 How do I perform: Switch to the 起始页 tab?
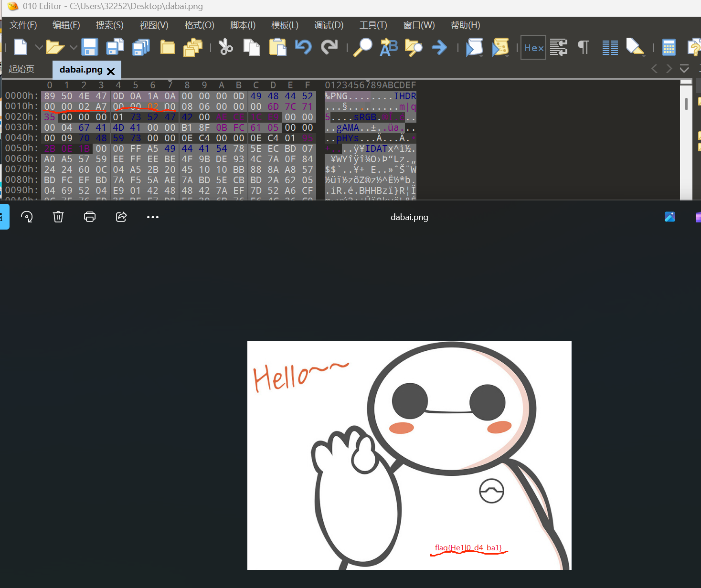(x=21, y=69)
